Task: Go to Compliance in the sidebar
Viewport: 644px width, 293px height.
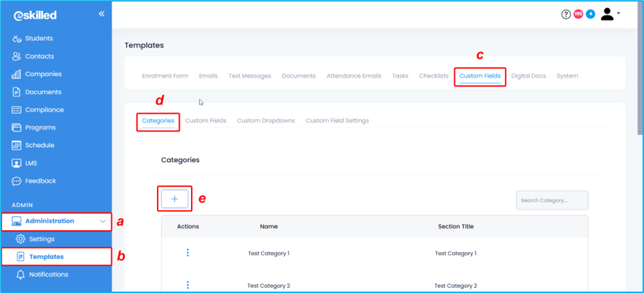Action: coord(44,110)
